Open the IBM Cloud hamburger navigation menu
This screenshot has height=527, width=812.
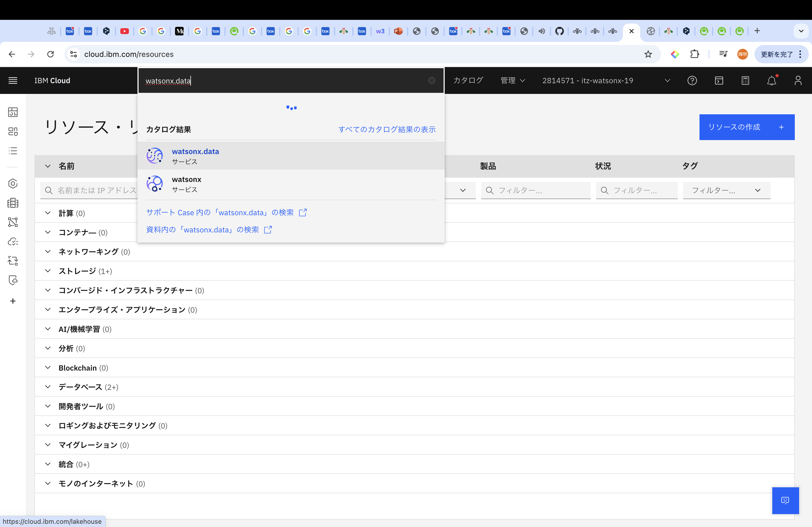pos(13,80)
